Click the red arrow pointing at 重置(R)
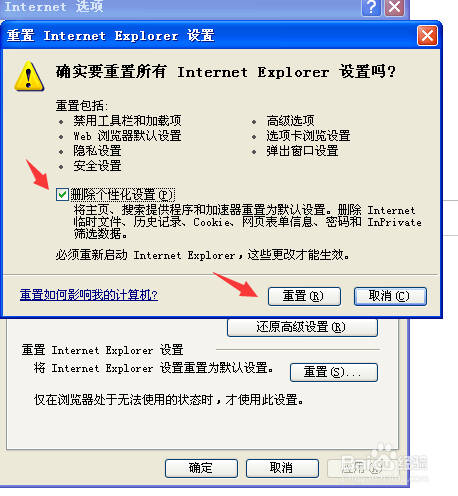This screenshot has height=496, width=458. pyautogui.click(x=236, y=284)
